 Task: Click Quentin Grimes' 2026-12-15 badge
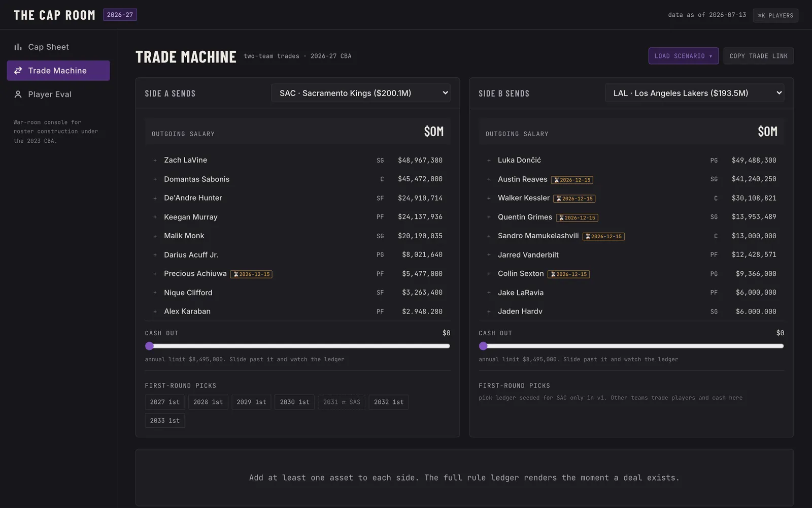coord(577,217)
